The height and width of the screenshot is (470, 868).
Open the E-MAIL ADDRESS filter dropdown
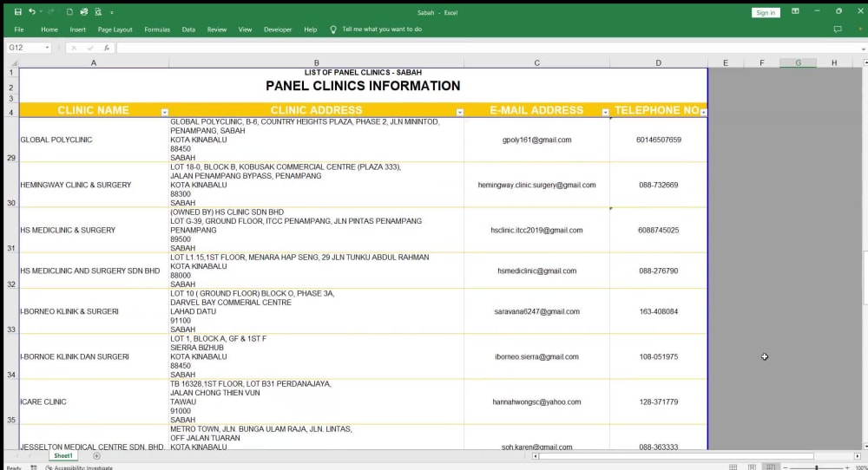[605, 112]
